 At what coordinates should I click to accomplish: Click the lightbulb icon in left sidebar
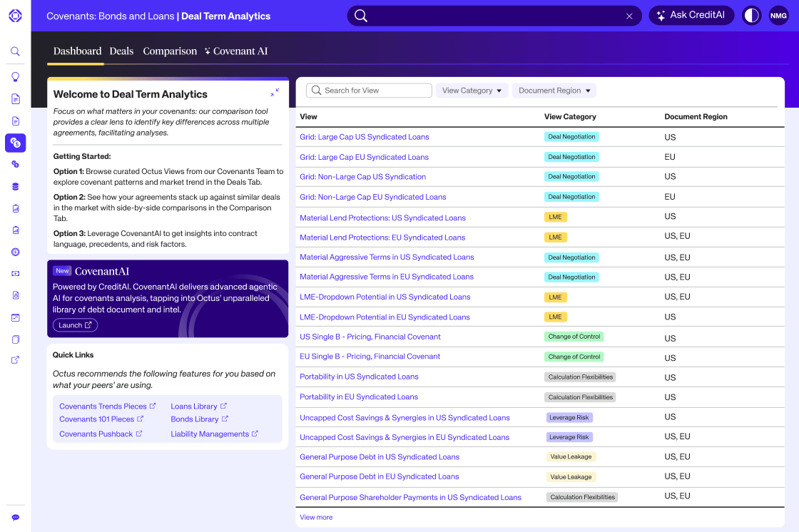point(15,76)
